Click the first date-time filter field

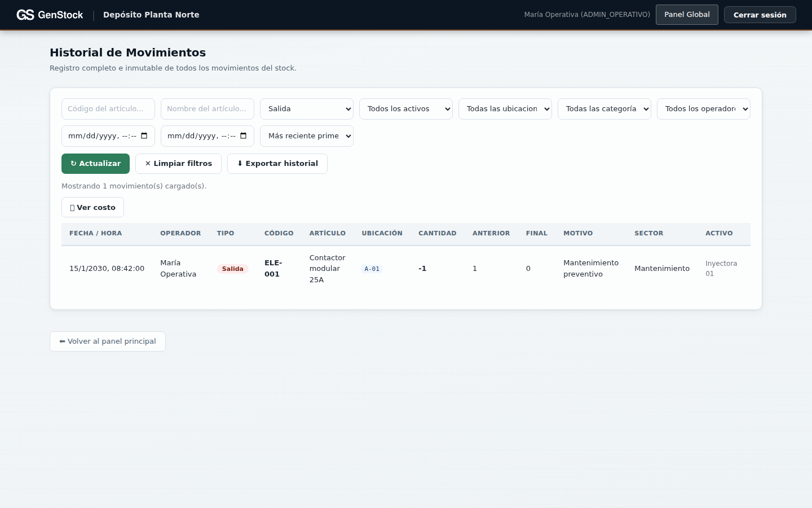(x=108, y=136)
